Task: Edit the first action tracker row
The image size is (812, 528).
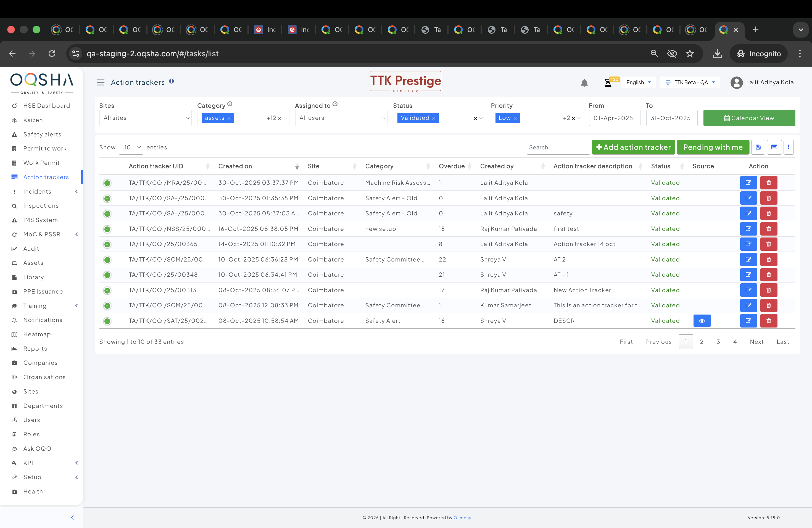Action: click(x=748, y=183)
